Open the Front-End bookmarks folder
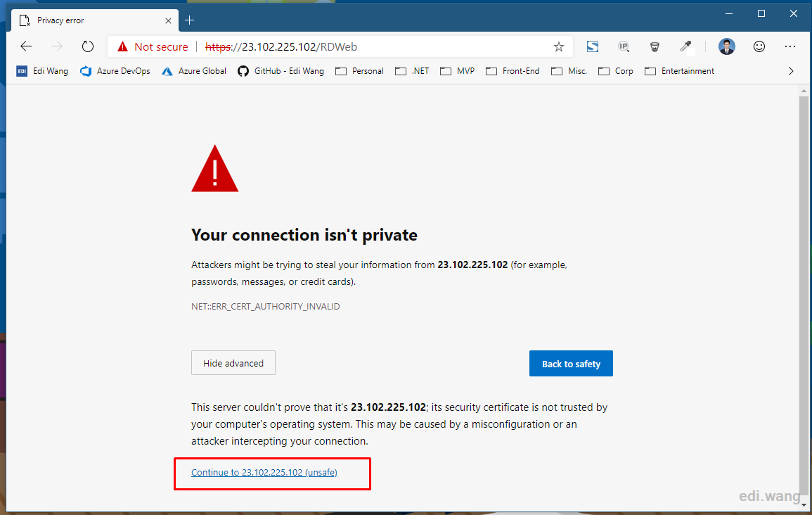Image resolution: width=812 pixels, height=515 pixels. point(513,71)
